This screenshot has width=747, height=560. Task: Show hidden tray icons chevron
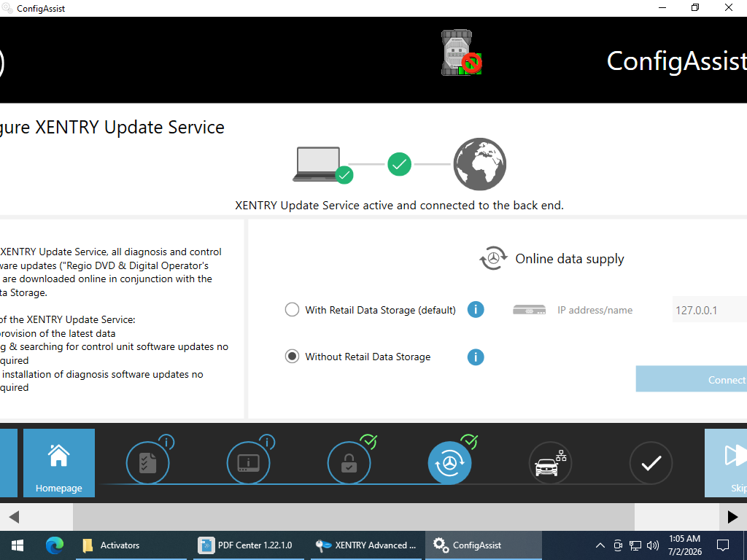click(600, 545)
